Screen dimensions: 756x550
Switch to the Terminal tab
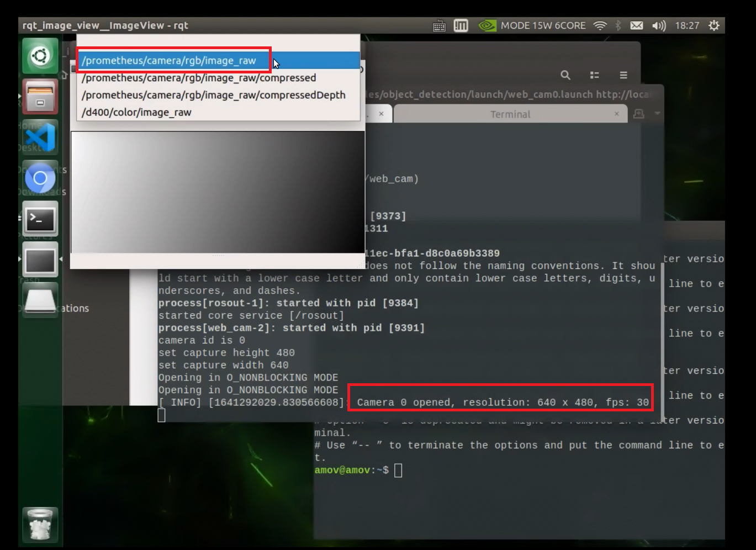[x=510, y=114]
